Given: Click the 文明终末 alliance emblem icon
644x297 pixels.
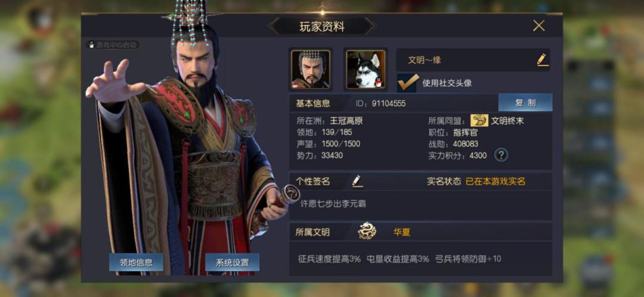Looking at the screenshot, I should point(479,120).
